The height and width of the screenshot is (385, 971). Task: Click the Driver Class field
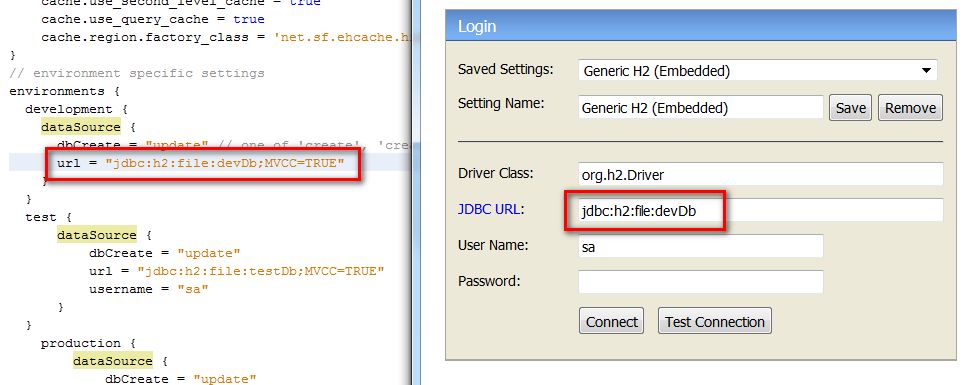click(x=760, y=174)
